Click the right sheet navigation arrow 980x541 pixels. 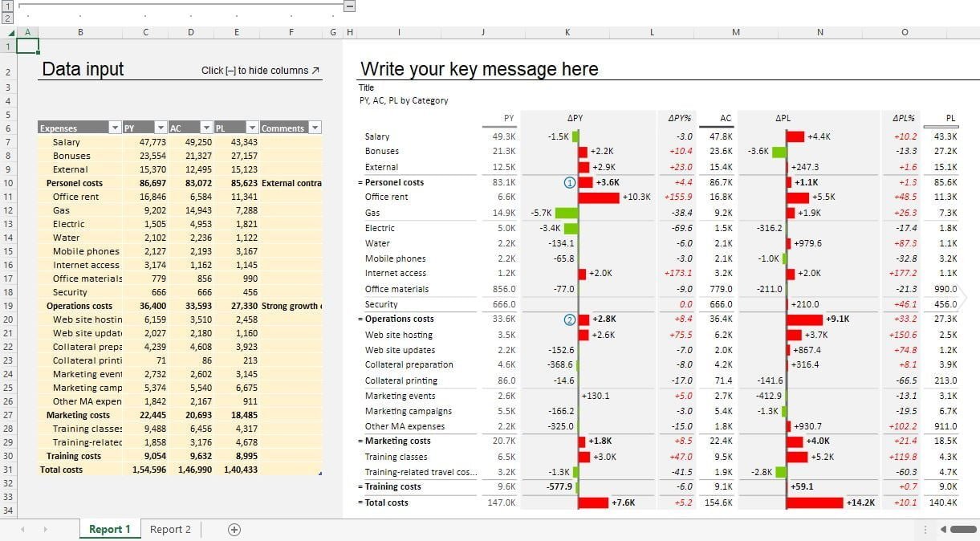pos(46,529)
